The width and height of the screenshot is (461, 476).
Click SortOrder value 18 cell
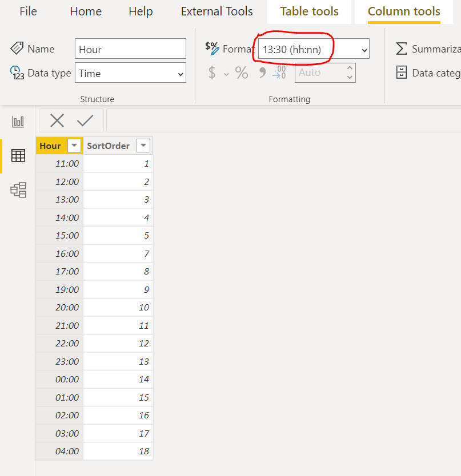[118, 451]
